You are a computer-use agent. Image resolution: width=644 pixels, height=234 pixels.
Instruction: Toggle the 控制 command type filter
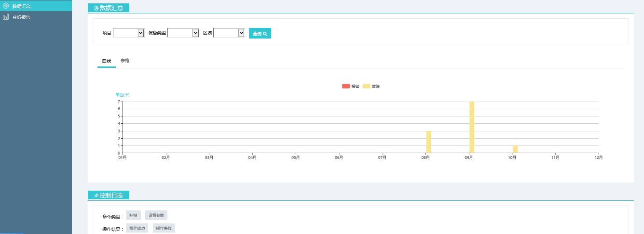click(x=133, y=216)
